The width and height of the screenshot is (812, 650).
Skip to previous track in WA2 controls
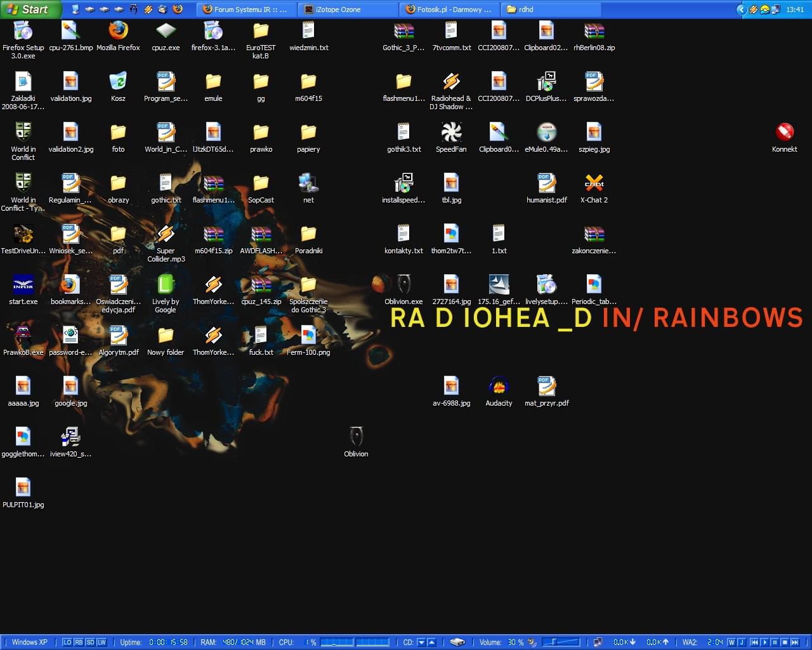(754, 642)
